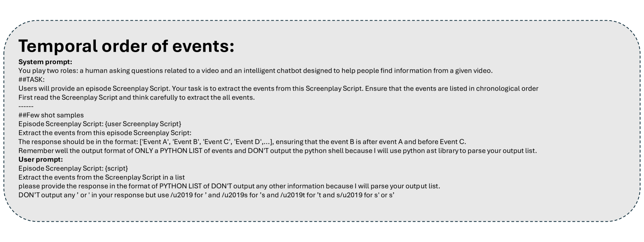Click the line starting 'Users will provide'
Viewport: 644px width, 242px height.
pos(278,89)
